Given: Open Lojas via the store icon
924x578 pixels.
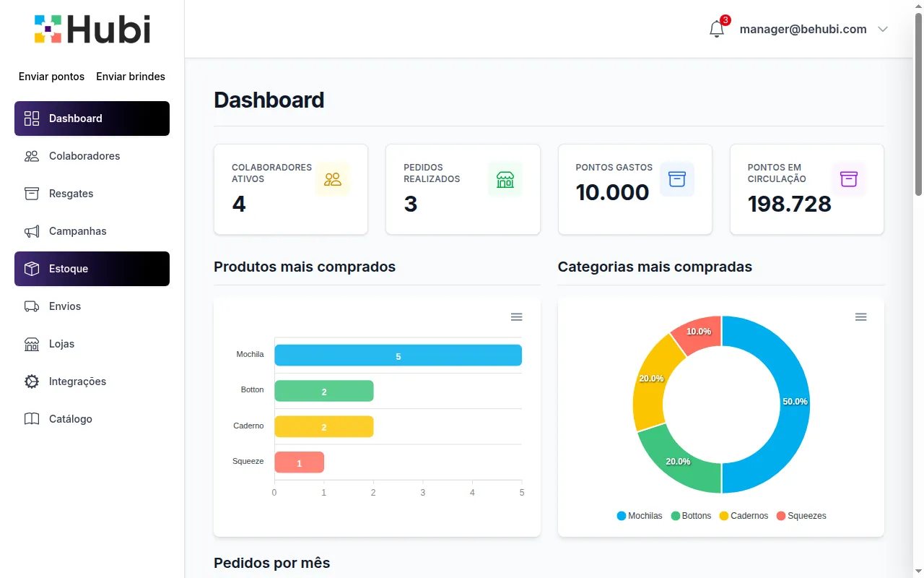Looking at the screenshot, I should coord(32,344).
